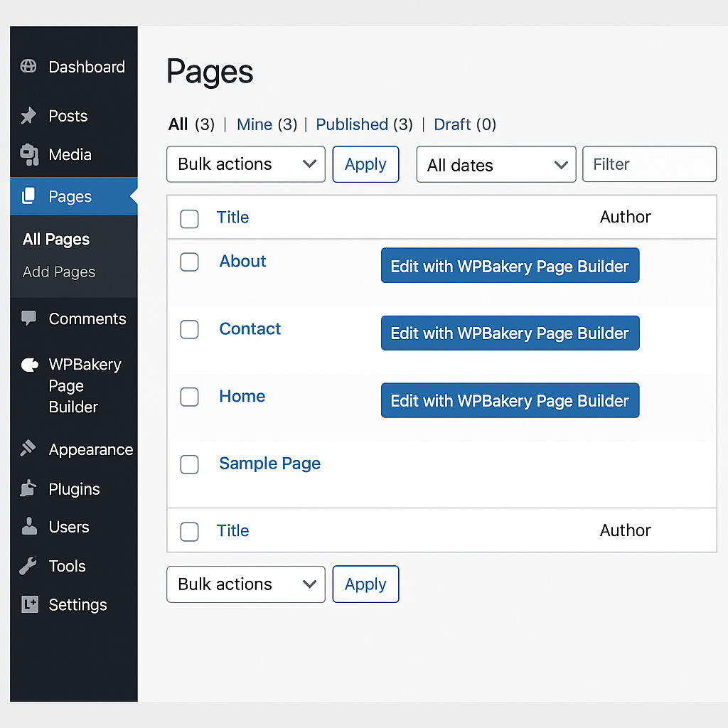Sort by the Title footer column
This screenshot has width=728, height=728.
point(232,530)
